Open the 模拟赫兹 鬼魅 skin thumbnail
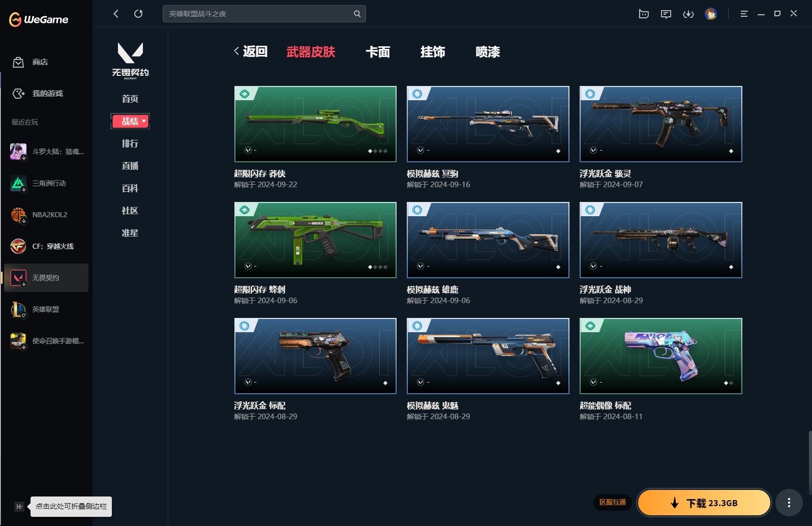 pos(488,356)
